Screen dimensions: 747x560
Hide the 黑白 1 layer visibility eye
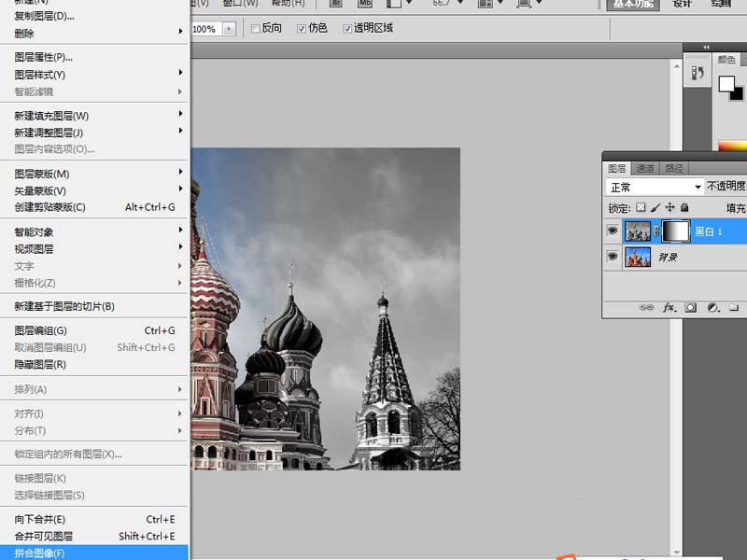pyautogui.click(x=613, y=231)
